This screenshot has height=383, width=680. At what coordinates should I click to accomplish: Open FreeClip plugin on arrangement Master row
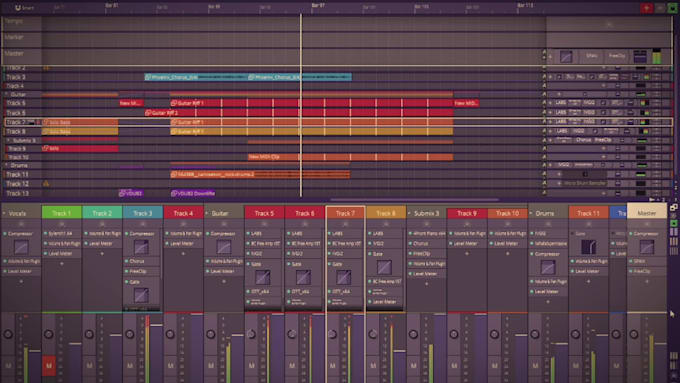point(617,56)
